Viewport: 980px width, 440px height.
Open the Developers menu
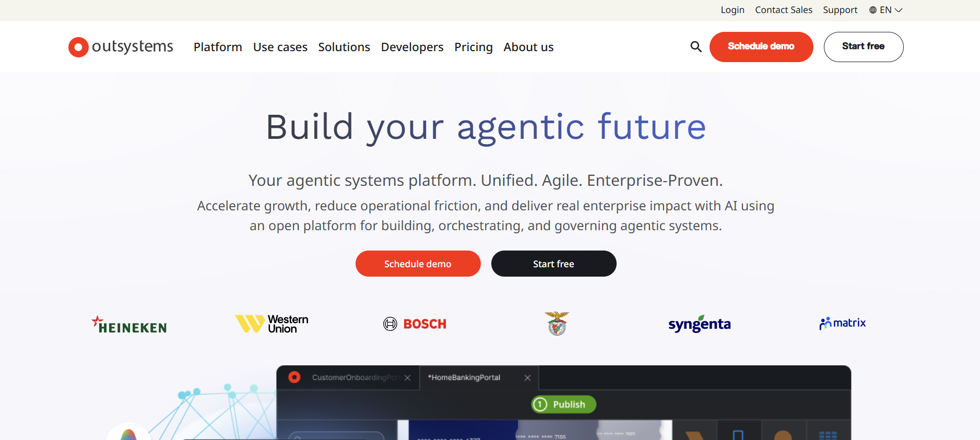(412, 47)
